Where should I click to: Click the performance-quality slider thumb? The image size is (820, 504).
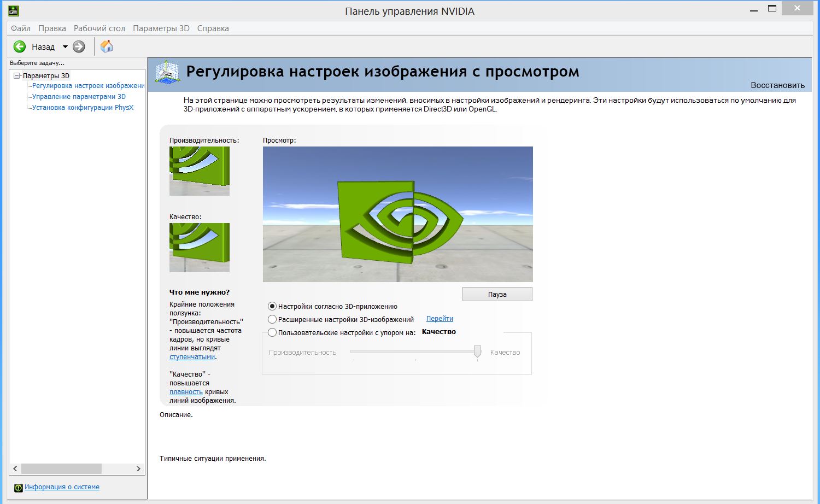(477, 352)
